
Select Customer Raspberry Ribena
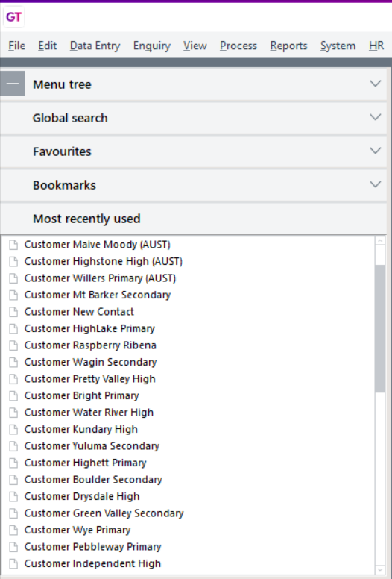[90, 345]
